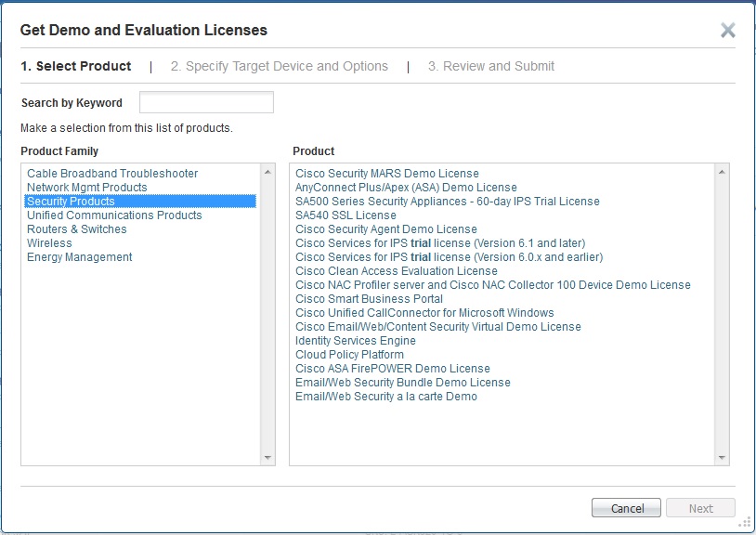
Task: Choose Cisco Security MARS Demo License
Action: pos(387,174)
